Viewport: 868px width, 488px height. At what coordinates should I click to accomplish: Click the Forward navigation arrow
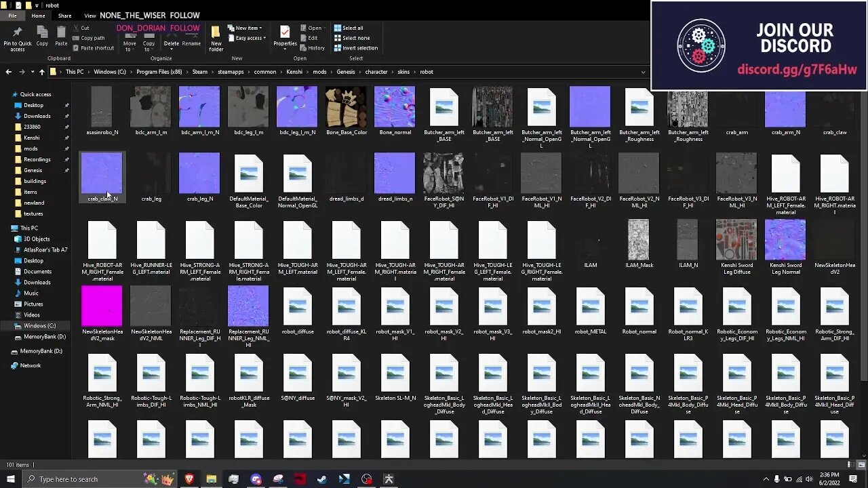(22, 72)
